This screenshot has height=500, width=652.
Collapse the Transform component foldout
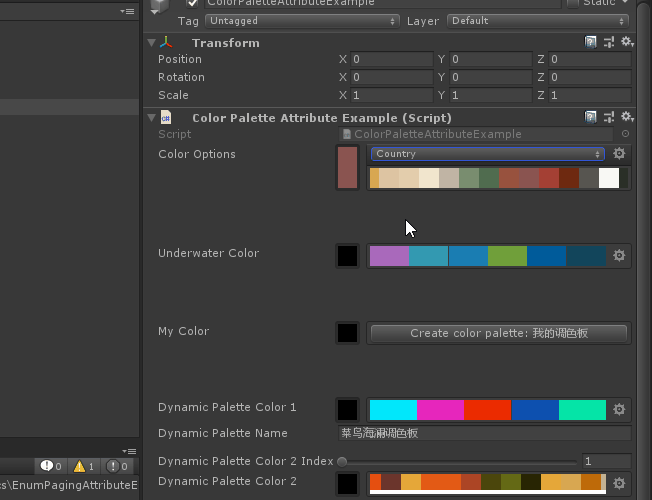[151, 42]
